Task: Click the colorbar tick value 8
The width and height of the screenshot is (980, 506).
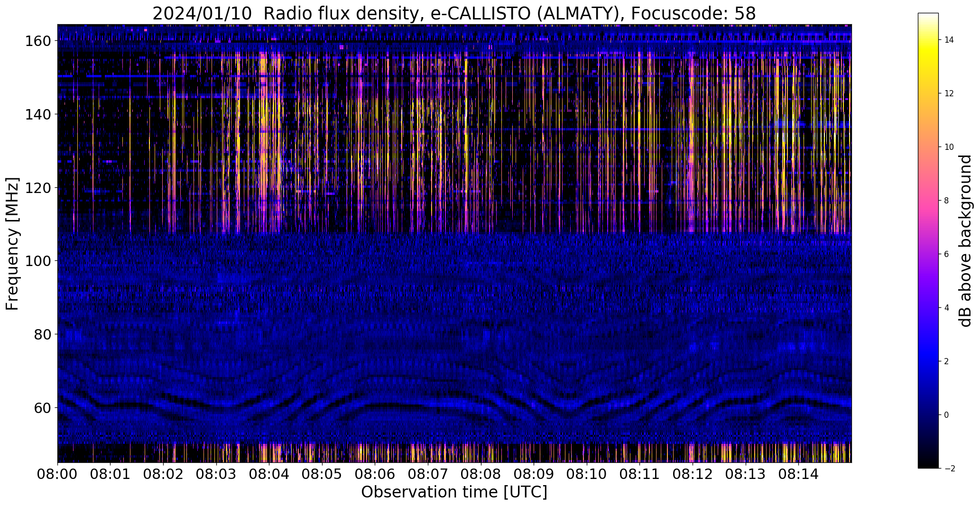Action: pyautogui.click(x=947, y=201)
